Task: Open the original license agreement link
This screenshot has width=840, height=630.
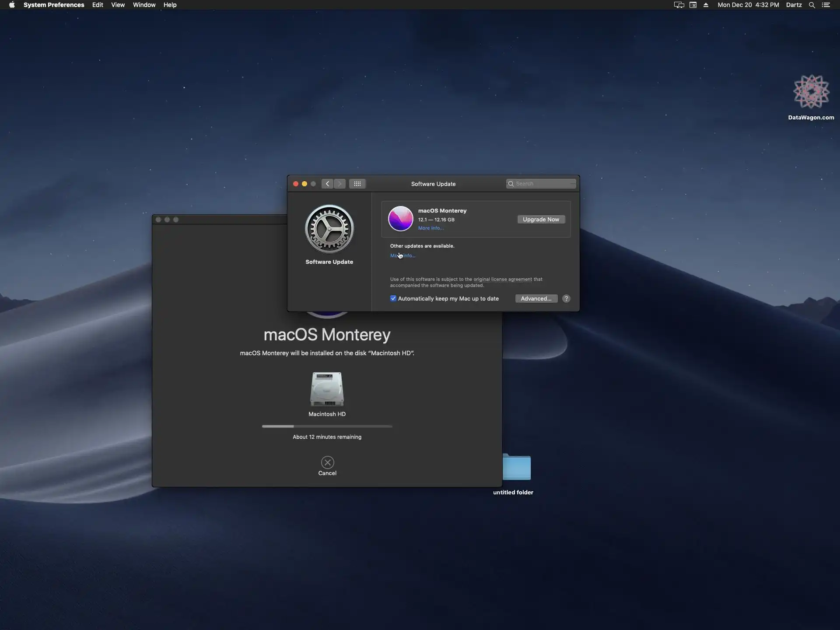Action: [502, 279]
